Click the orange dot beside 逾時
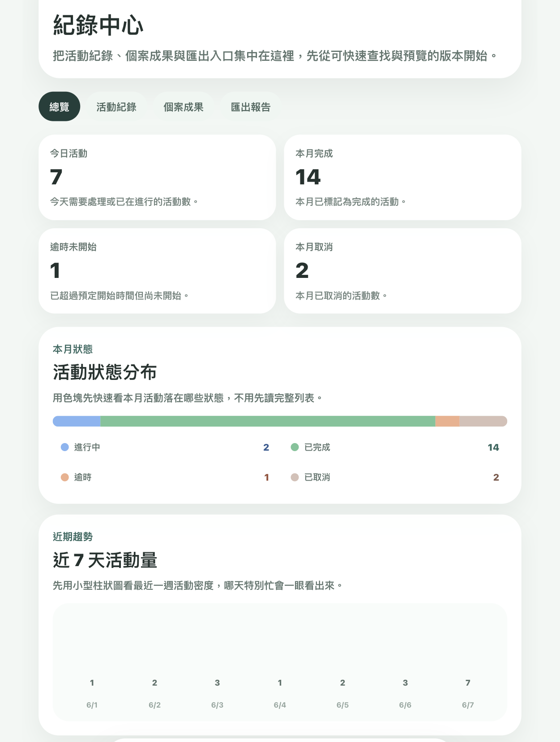 (x=65, y=477)
